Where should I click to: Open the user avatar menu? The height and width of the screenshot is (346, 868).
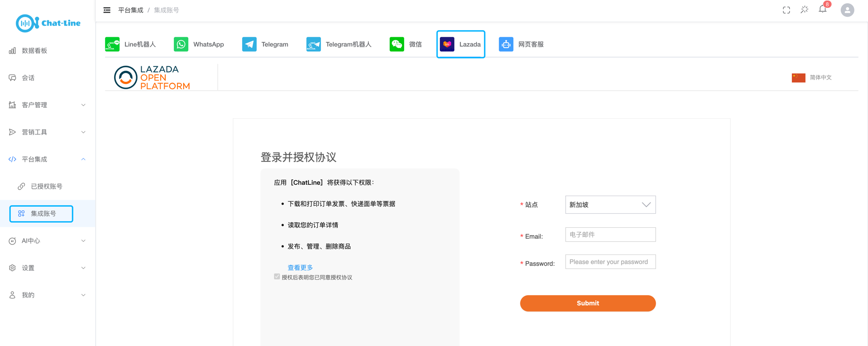847,10
